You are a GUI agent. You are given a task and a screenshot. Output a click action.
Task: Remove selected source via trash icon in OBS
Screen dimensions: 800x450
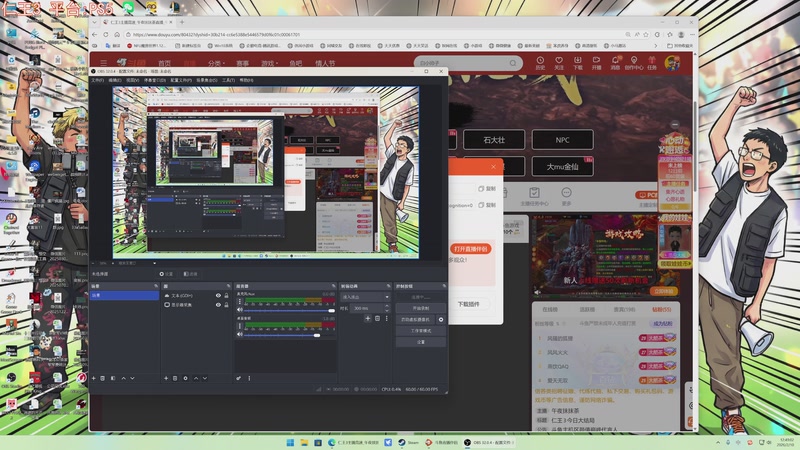pyautogui.click(x=175, y=378)
